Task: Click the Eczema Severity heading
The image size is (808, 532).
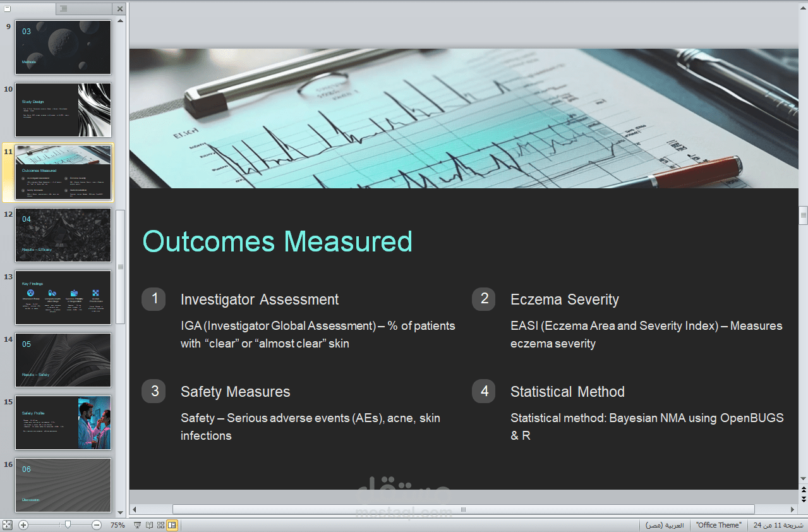Action: point(565,299)
